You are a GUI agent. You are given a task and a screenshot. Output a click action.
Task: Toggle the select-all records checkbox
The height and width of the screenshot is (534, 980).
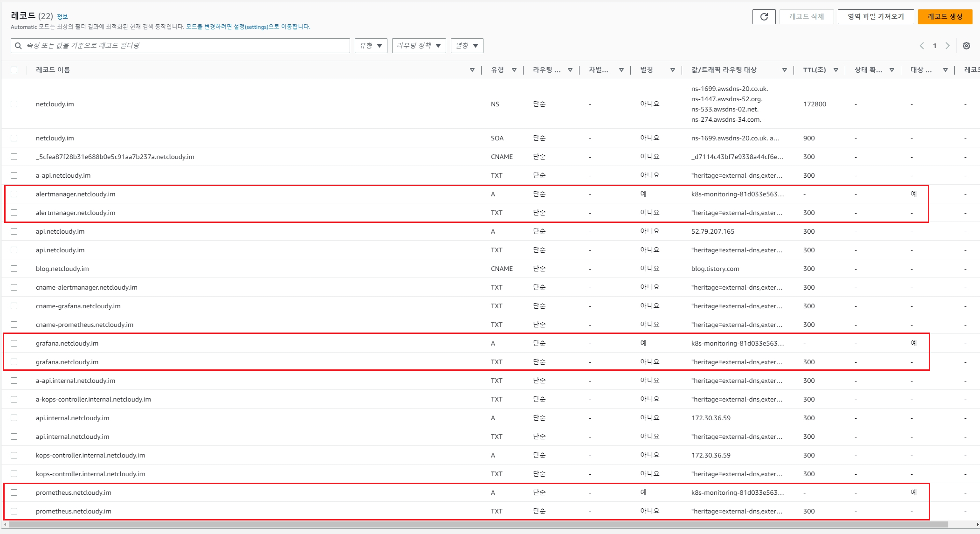(14, 70)
